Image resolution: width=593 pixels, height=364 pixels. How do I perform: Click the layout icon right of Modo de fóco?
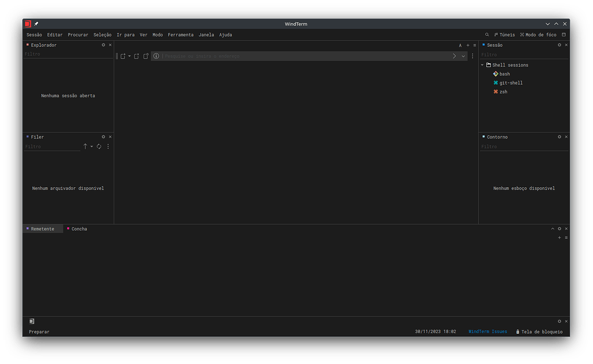click(x=563, y=35)
